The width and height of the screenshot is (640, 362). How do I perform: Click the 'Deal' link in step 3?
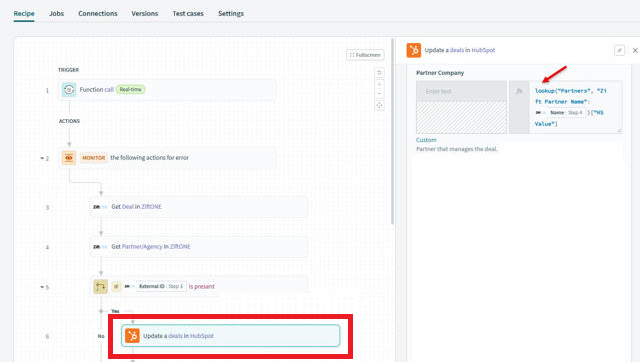128,207
